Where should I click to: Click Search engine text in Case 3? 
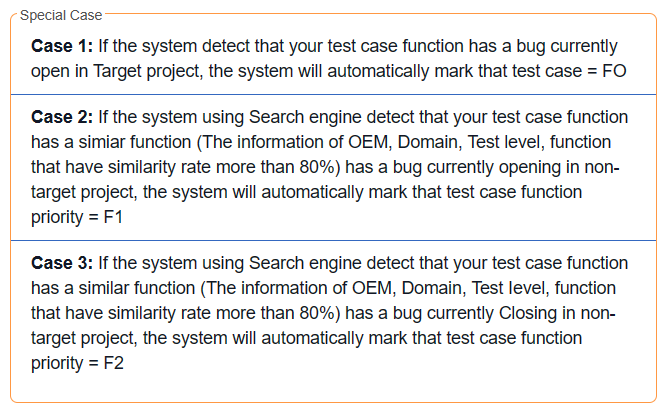click(305, 263)
